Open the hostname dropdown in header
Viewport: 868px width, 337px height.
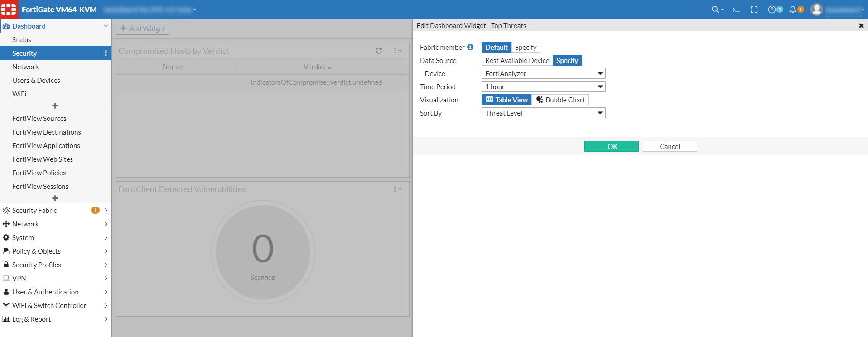(x=149, y=10)
